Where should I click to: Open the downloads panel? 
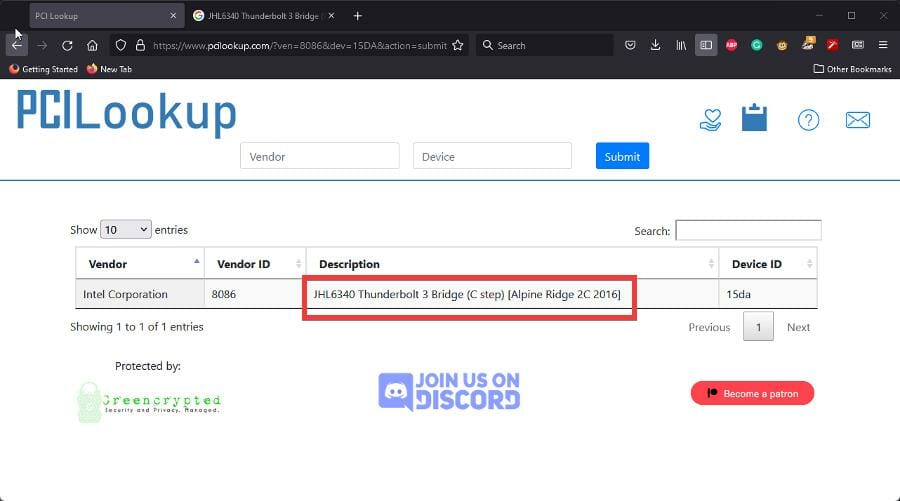point(655,45)
